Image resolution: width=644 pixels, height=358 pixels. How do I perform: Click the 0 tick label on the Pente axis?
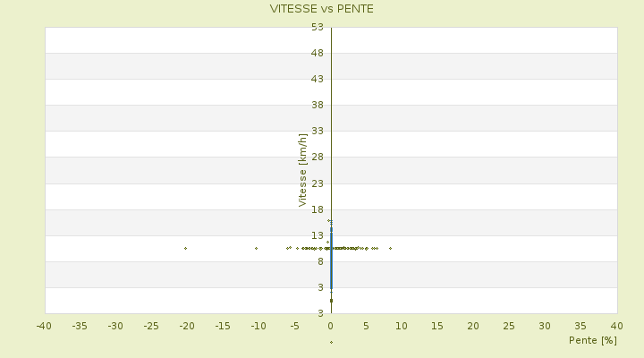click(331, 325)
